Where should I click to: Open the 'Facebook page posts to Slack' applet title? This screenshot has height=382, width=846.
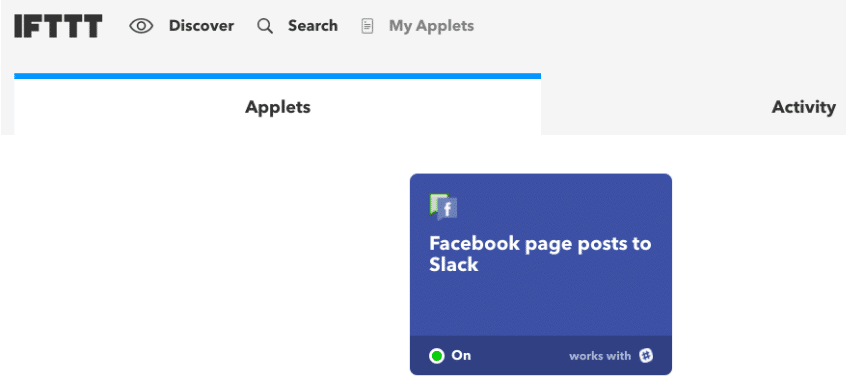540,254
